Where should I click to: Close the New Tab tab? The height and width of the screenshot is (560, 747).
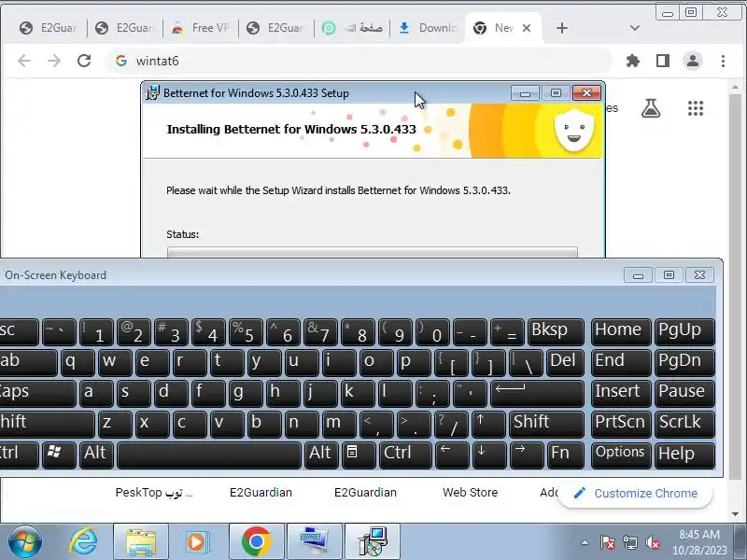coord(527,28)
